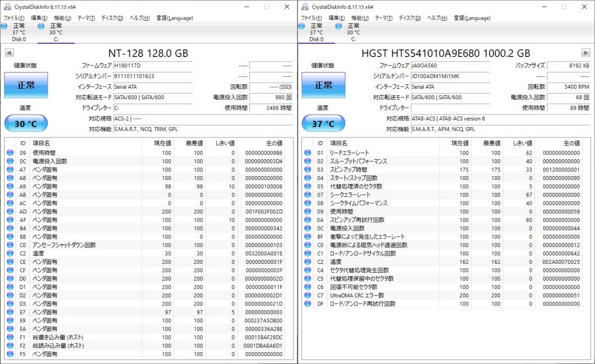595x364 pixels.
Task: Select raw value 002A00070025 in HGST list
Action: (x=561, y=262)
